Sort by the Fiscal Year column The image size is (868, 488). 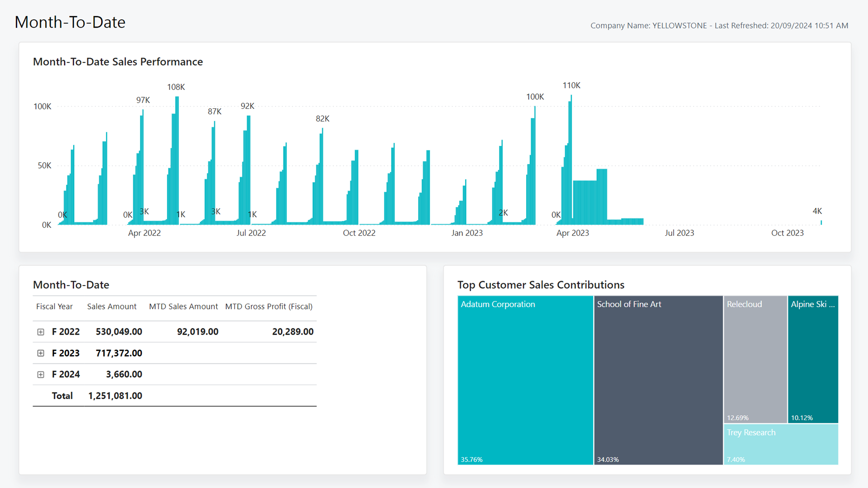tap(54, 306)
